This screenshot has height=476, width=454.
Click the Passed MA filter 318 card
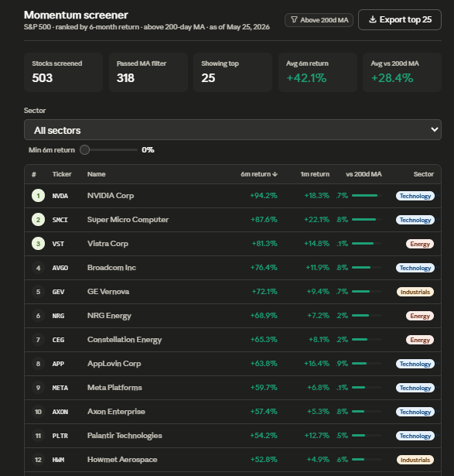(x=148, y=72)
